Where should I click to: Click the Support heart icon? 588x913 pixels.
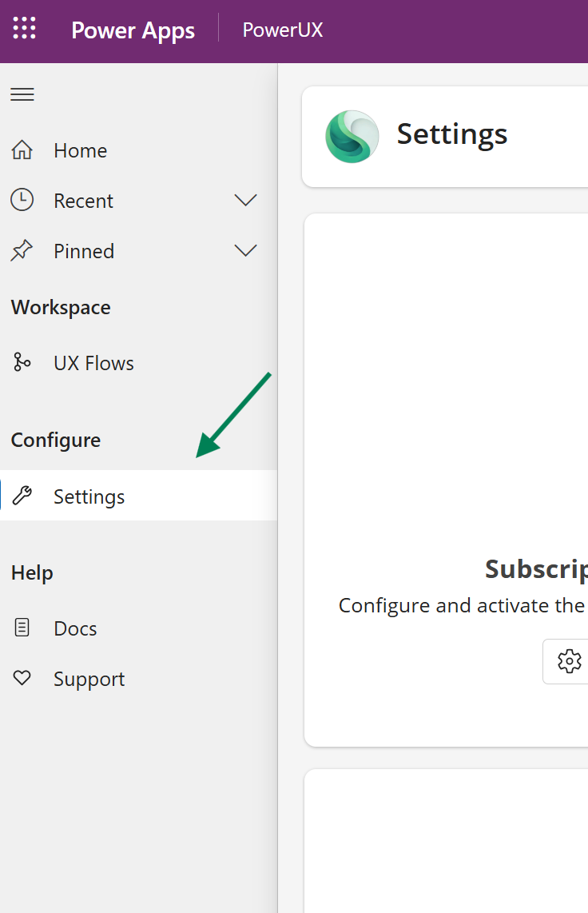click(22, 678)
